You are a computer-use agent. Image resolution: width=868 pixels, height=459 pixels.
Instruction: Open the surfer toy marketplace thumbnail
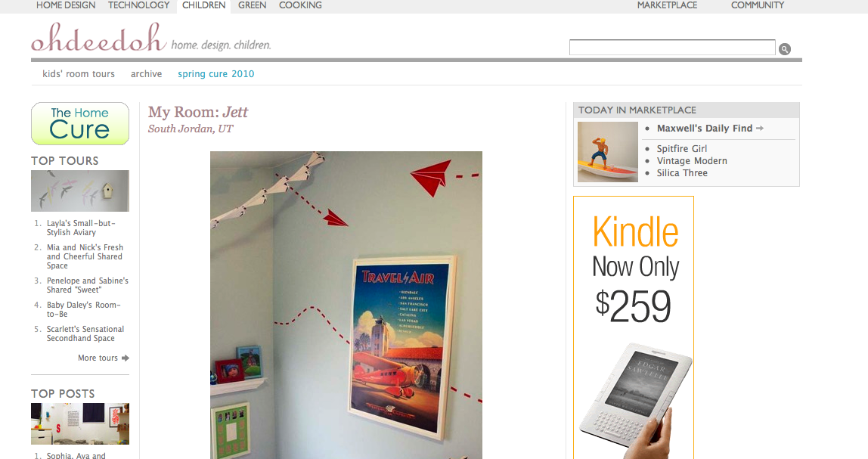tap(608, 152)
